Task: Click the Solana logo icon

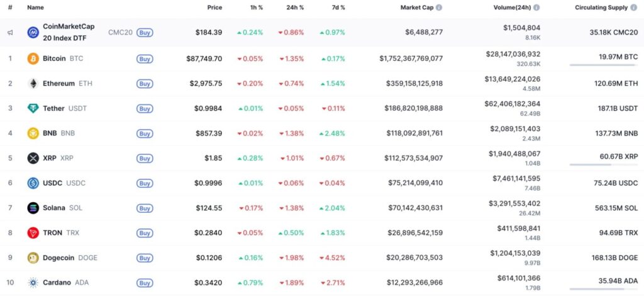Action: click(33, 208)
